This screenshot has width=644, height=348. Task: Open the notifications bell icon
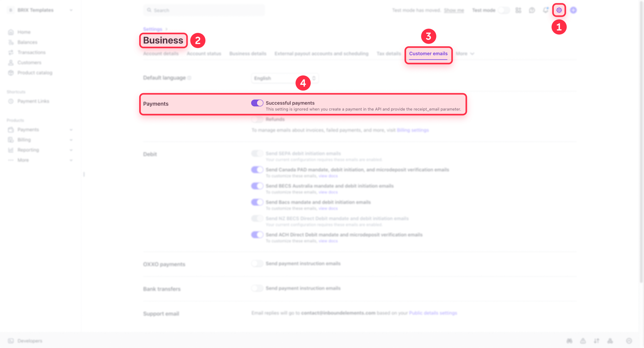pos(545,10)
